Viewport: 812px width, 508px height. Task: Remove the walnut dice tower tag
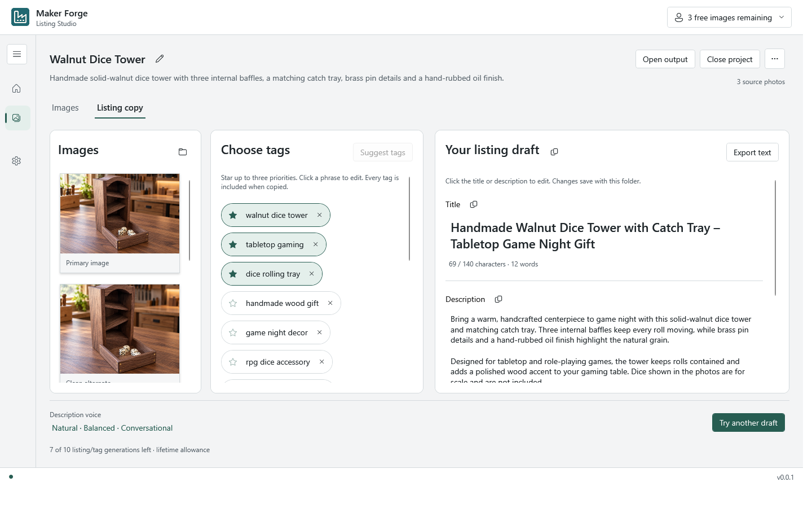point(320,215)
